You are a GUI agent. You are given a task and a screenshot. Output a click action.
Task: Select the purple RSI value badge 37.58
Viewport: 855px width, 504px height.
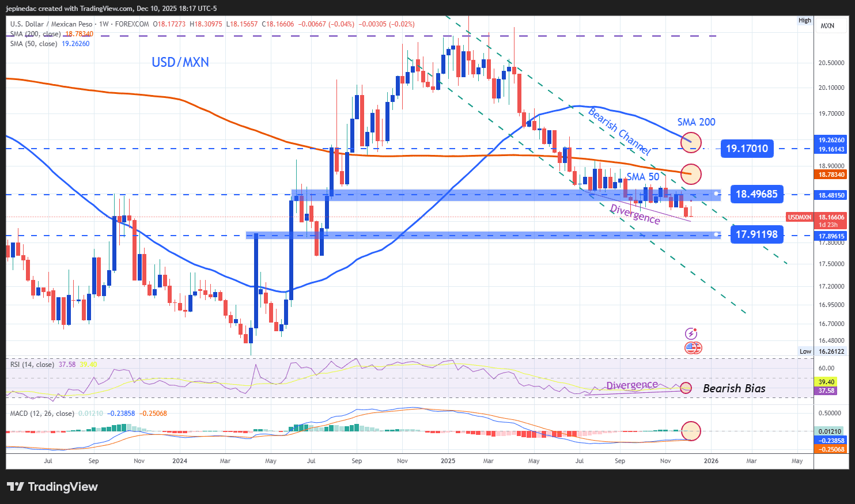pos(825,391)
